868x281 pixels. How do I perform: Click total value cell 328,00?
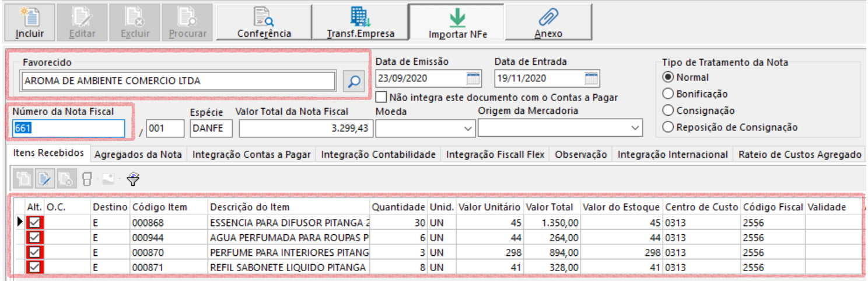click(552, 268)
